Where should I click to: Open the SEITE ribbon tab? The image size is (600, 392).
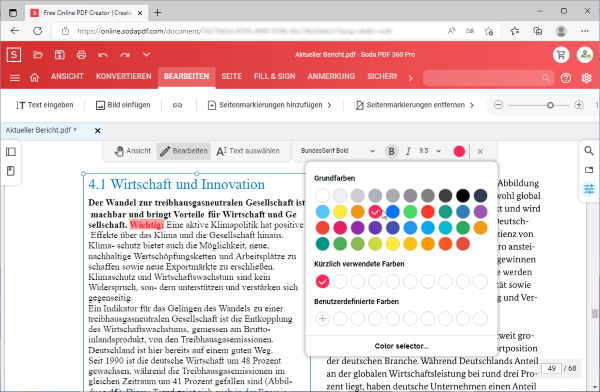[x=232, y=76]
